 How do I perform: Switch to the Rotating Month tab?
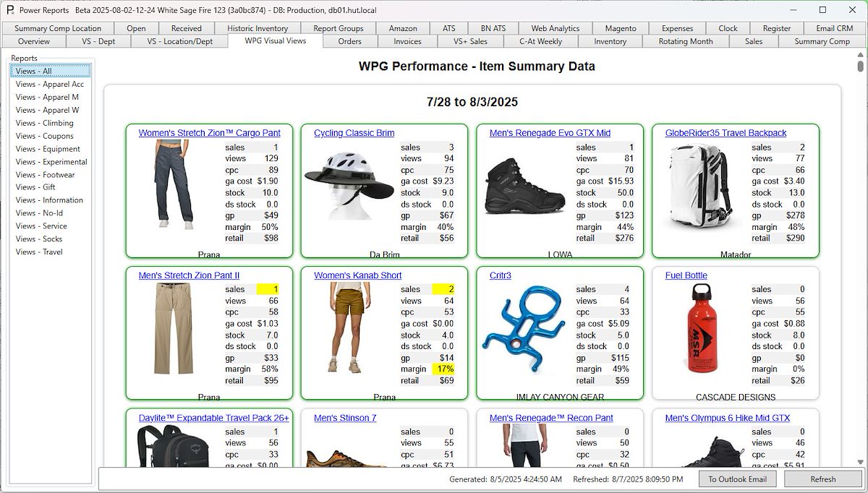(686, 41)
